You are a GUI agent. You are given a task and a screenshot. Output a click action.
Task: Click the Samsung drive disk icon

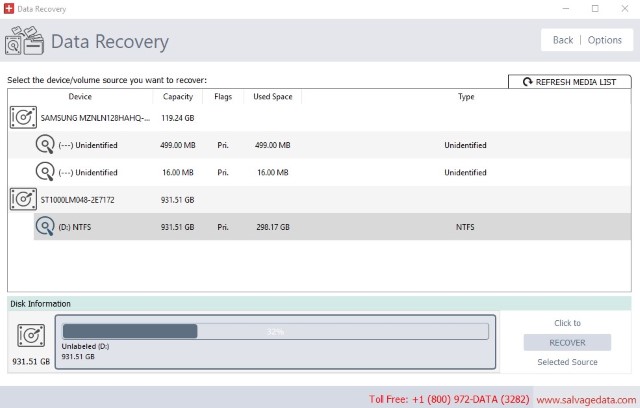point(23,117)
